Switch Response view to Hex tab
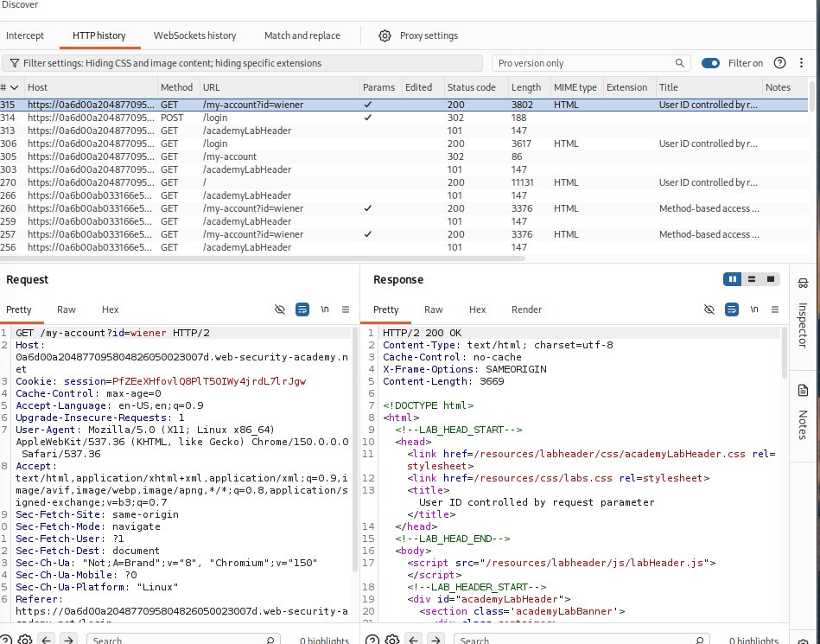 coord(478,309)
